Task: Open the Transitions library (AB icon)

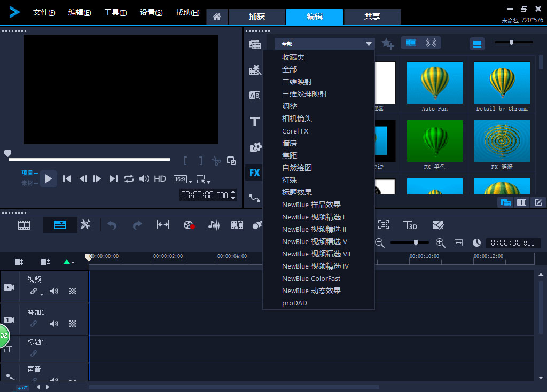Action: tap(255, 95)
